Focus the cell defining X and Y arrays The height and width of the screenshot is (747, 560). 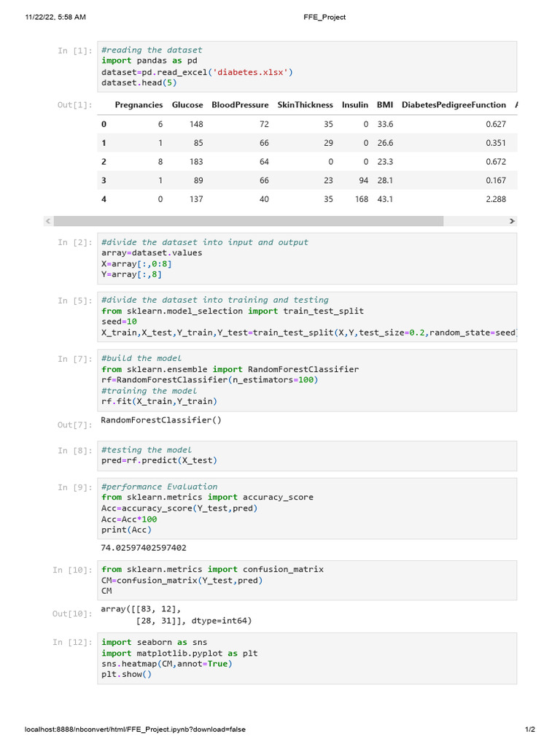(306, 258)
